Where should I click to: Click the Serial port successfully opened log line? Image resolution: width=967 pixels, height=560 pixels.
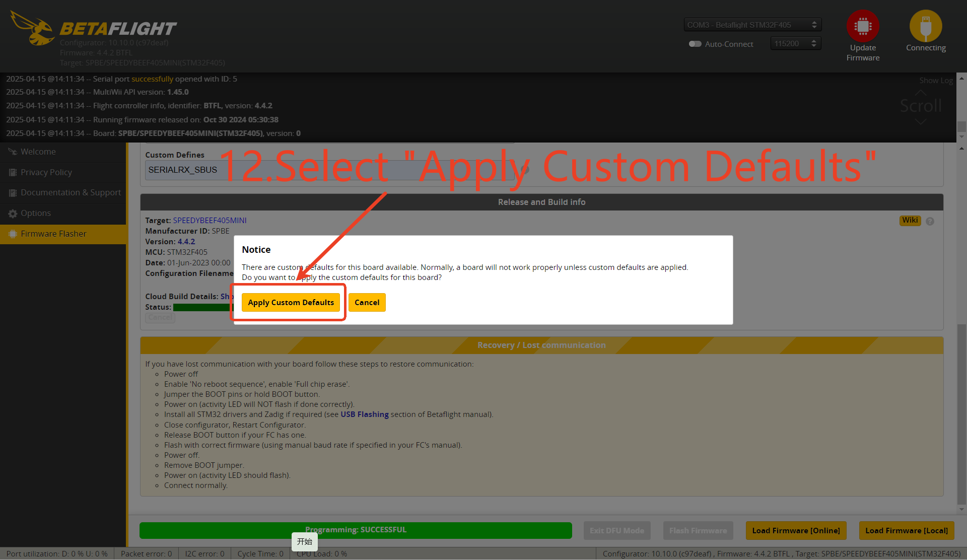121,79
